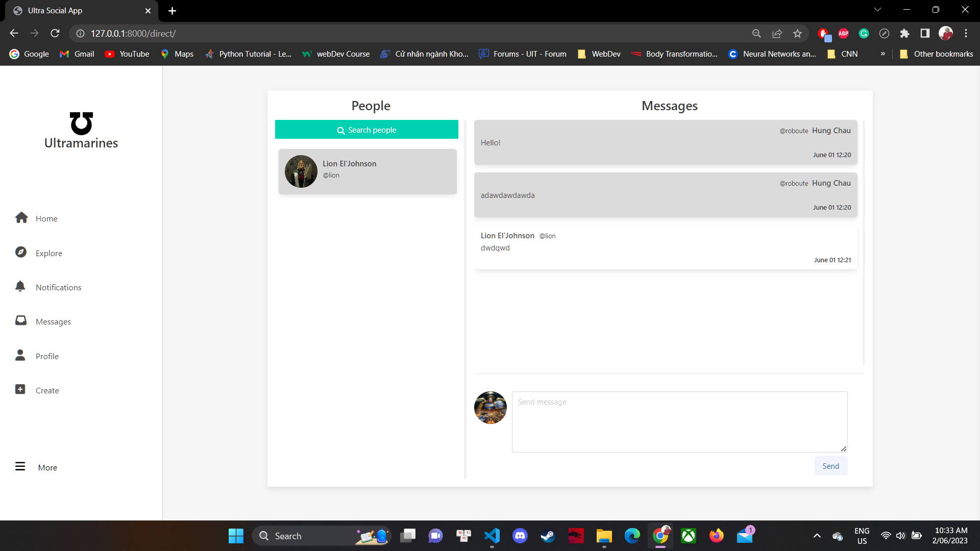
Task: Open the Messages inbox icon
Action: pos(21,320)
